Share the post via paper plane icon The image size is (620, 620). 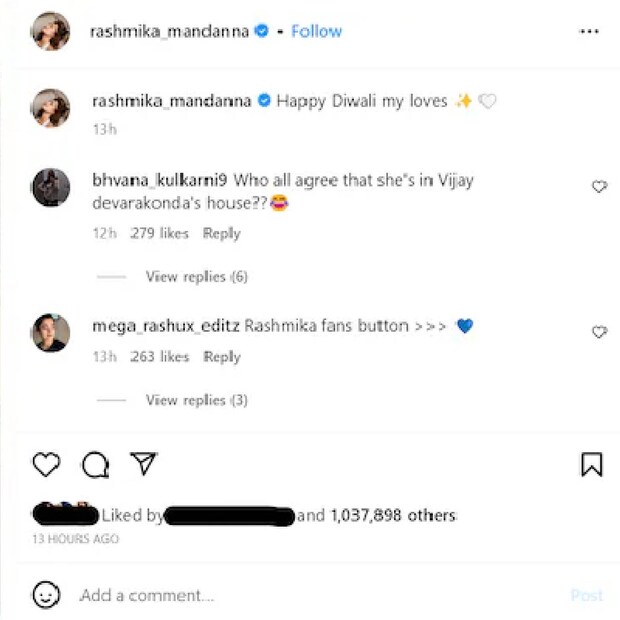(144, 463)
